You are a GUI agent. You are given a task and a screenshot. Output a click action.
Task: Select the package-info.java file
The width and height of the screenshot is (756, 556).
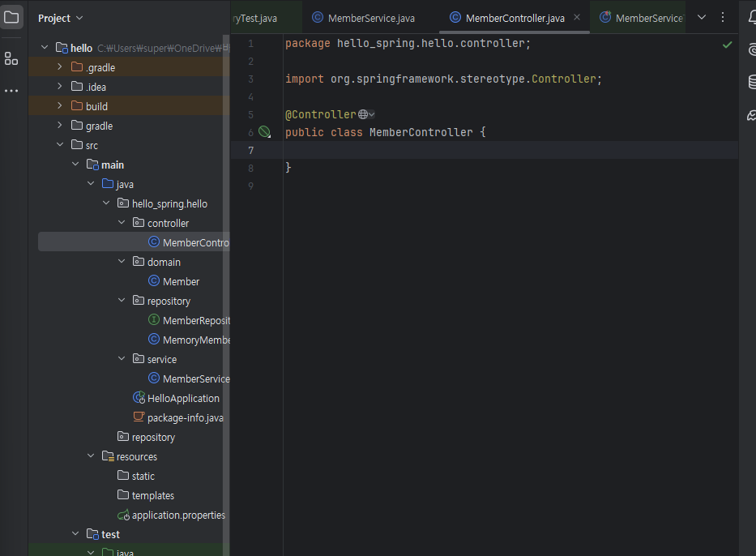tap(178, 417)
